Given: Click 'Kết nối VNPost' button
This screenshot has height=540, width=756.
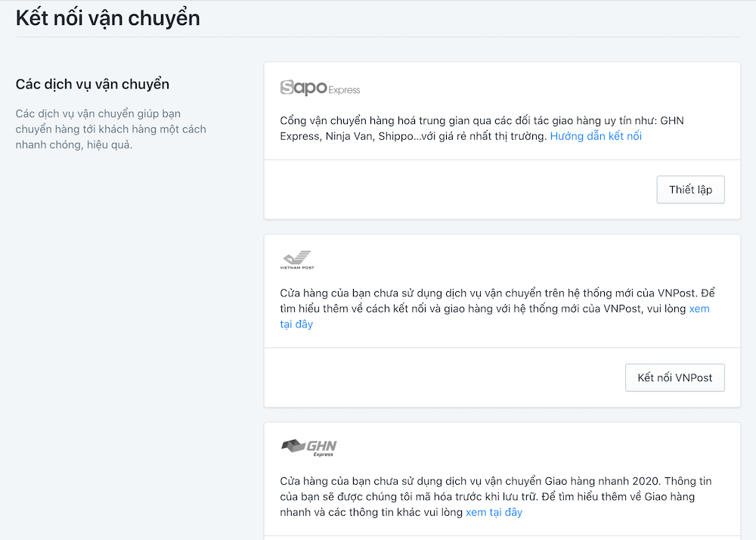Looking at the screenshot, I should 674,377.
